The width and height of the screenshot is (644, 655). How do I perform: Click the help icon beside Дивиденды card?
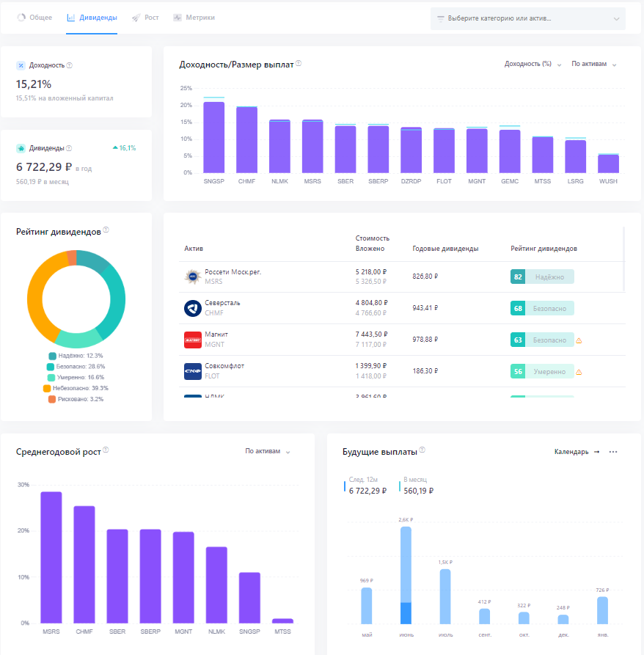click(x=70, y=148)
